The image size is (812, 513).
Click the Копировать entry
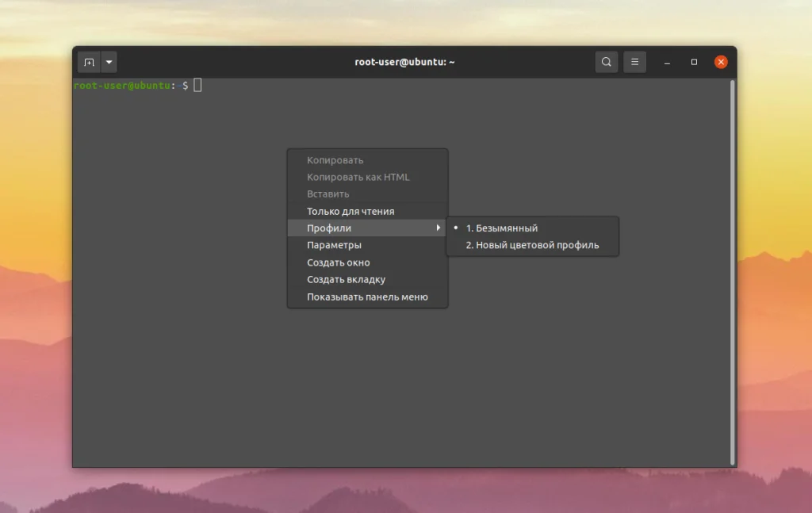(x=335, y=159)
